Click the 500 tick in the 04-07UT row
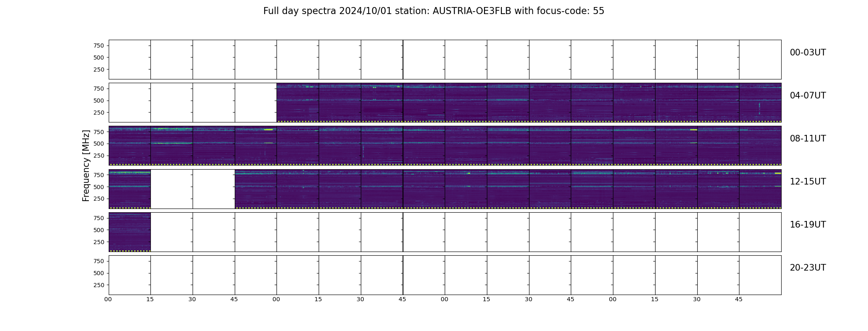This screenshot has height=331, width=868. click(99, 101)
